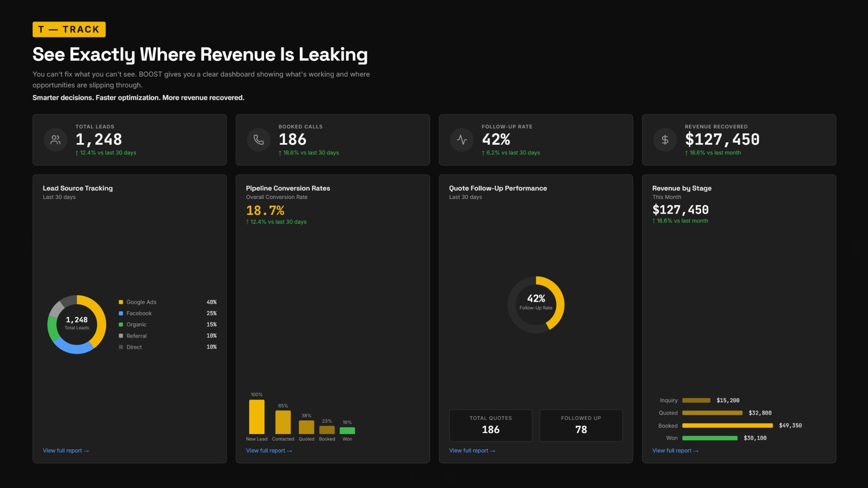Viewport: 868px width, 488px height.
Task: Click the Inquiry stage label
Action: 669,400
